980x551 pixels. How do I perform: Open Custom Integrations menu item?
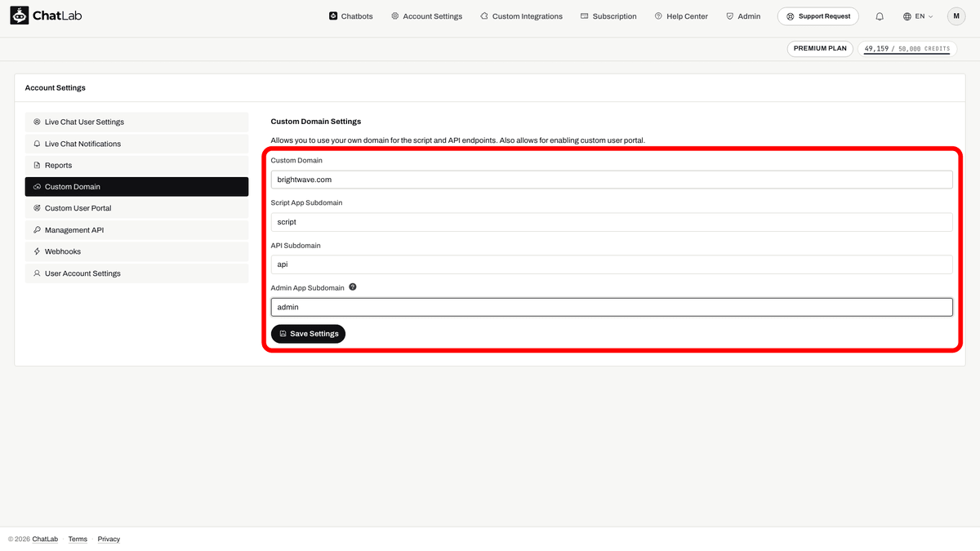click(x=521, y=16)
